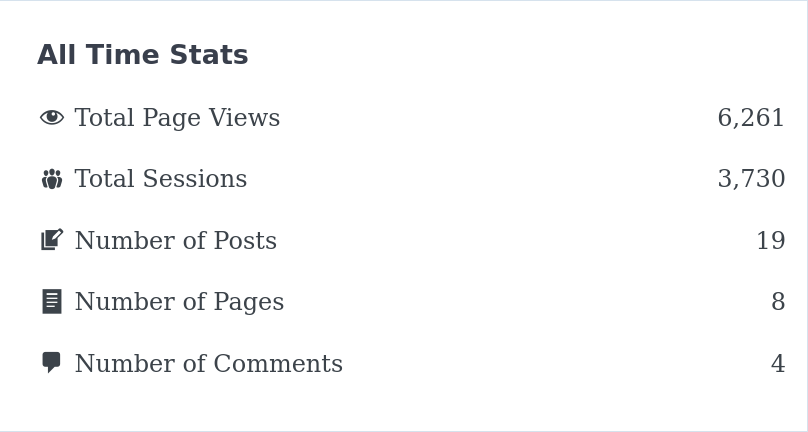Select the Total Sessions label
This screenshot has height=432, width=808.
point(161,179)
